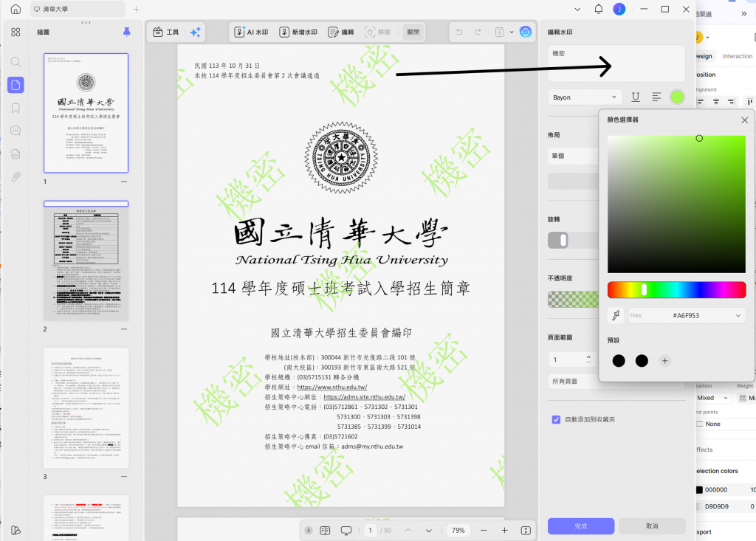Image resolution: width=756 pixels, height=541 pixels.
Task: Start presentation mode from bottom bar
Action: (346, 531)
